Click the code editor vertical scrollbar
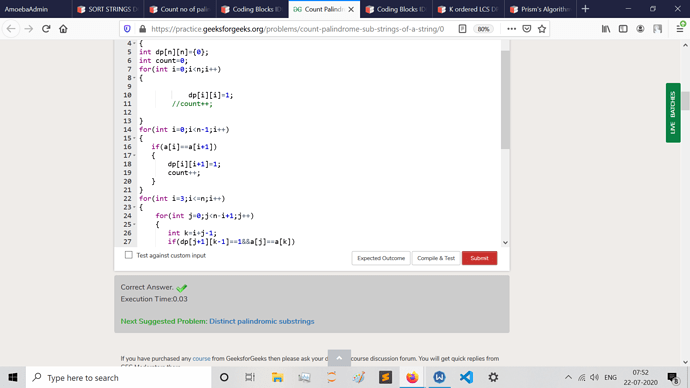This screenshot has width=690, height=388. [x=505, y=100]
